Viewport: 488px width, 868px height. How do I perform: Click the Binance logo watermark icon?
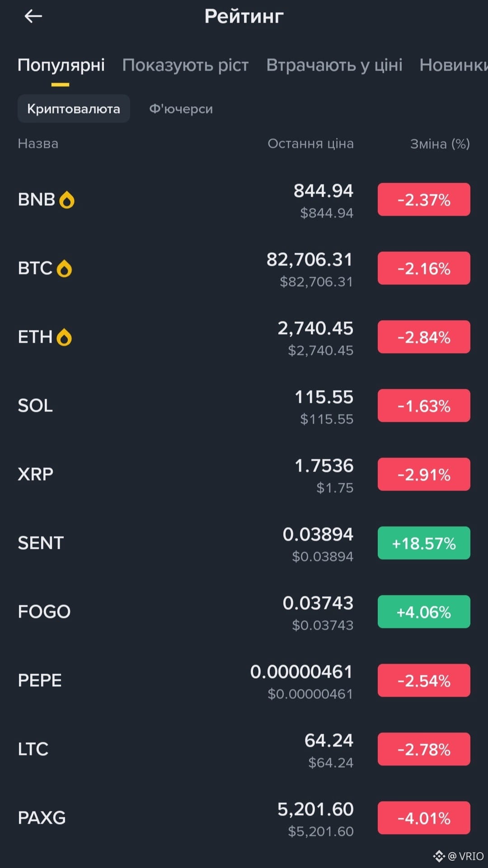[439, 856]
